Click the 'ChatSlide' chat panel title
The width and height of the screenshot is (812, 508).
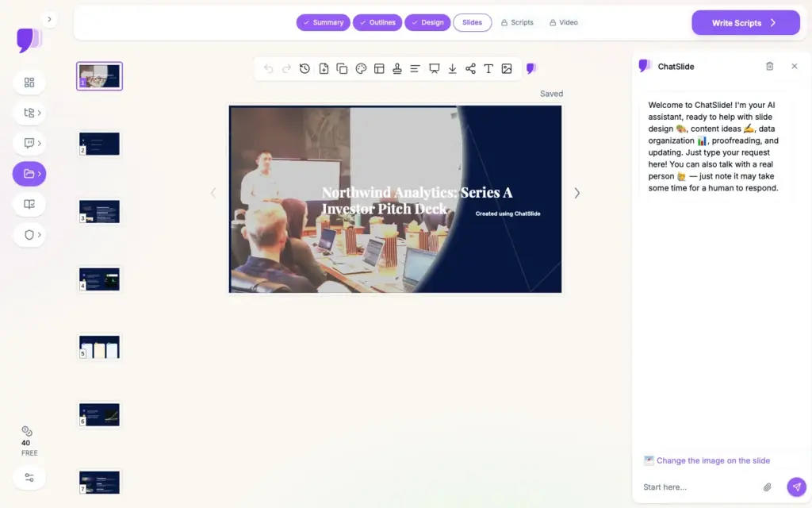coord(676,67)
